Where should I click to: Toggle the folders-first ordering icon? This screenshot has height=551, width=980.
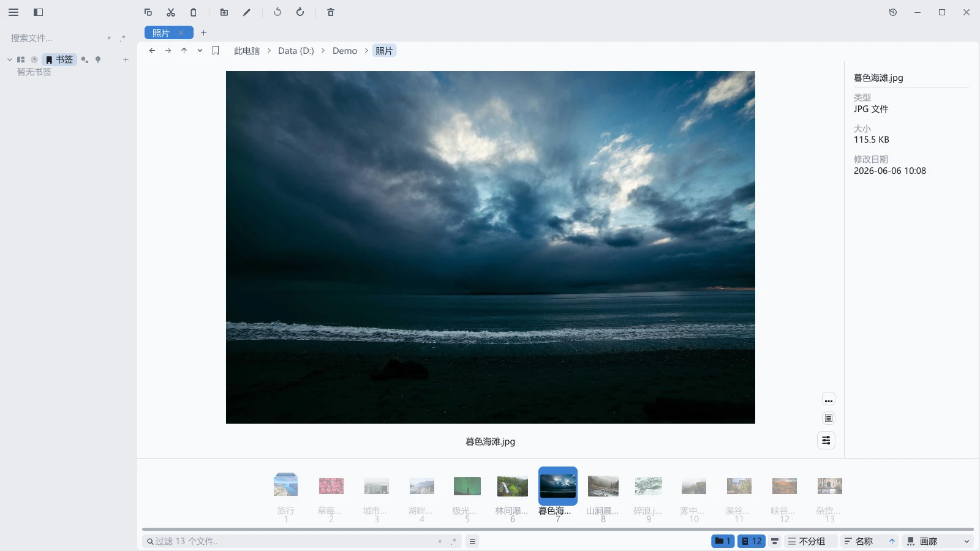[775, 541]
